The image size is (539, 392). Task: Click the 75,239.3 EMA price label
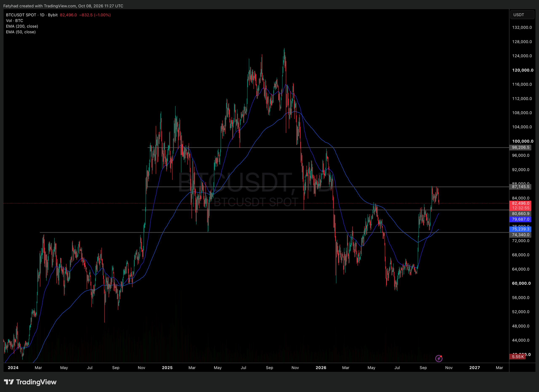coord(520,229)
